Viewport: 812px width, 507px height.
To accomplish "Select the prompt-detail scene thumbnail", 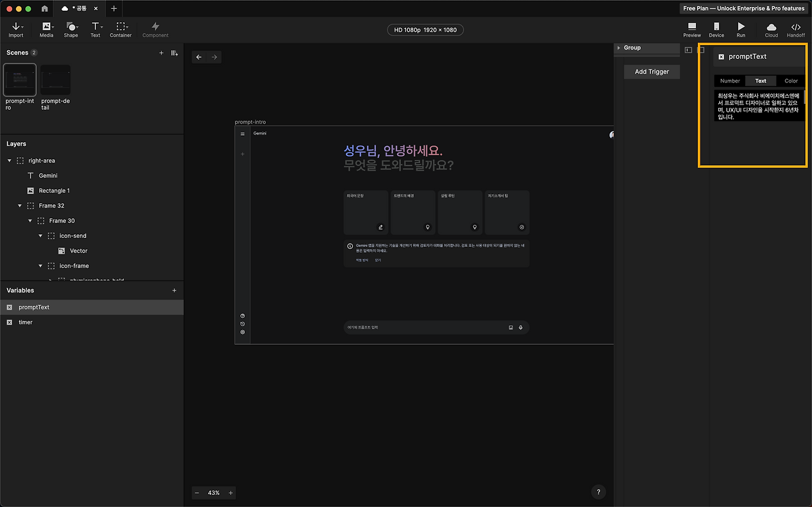I will pyautogui.click(x=56, y=80).
